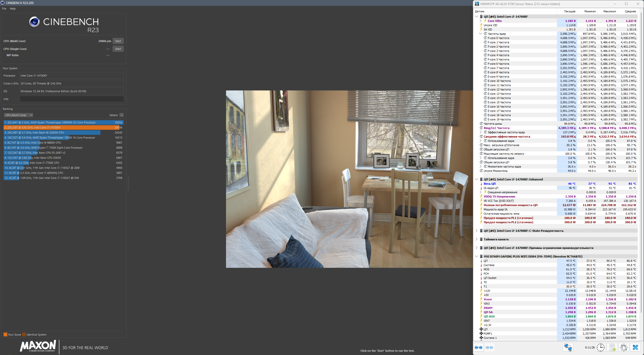
Task: Collapse the Intel Core i7-14700KF CPU sensor group
Action: tap(477, 17)
